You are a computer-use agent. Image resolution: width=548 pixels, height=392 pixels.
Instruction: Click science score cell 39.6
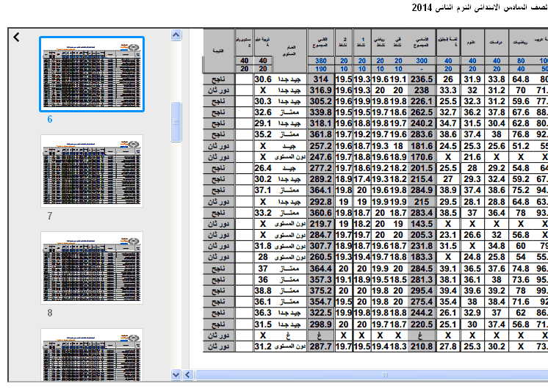pos(472,291)
